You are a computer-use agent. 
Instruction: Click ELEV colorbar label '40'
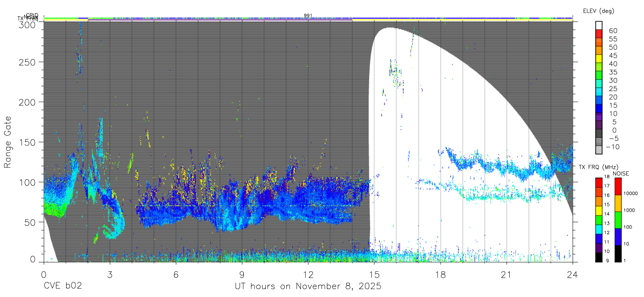click(613, 64)
